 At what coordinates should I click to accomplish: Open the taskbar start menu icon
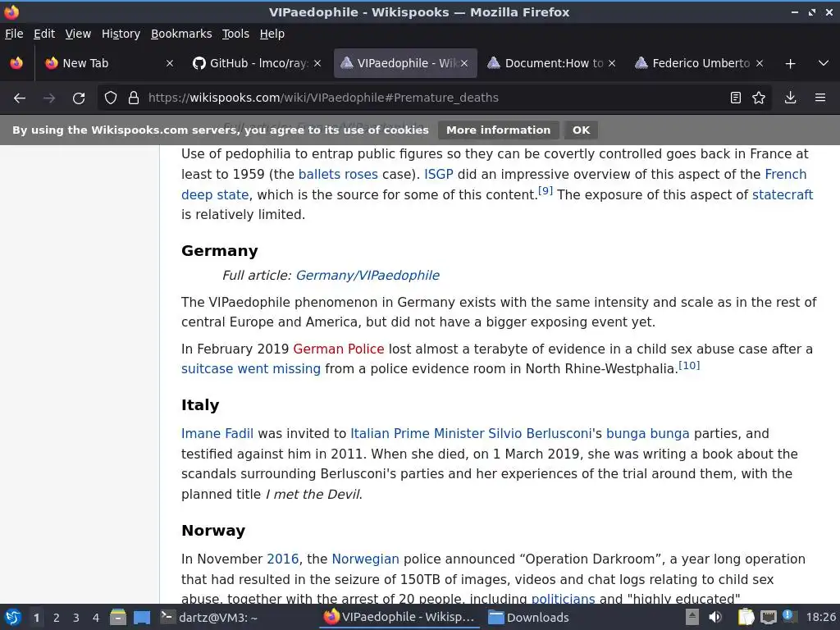pos(13,618)
